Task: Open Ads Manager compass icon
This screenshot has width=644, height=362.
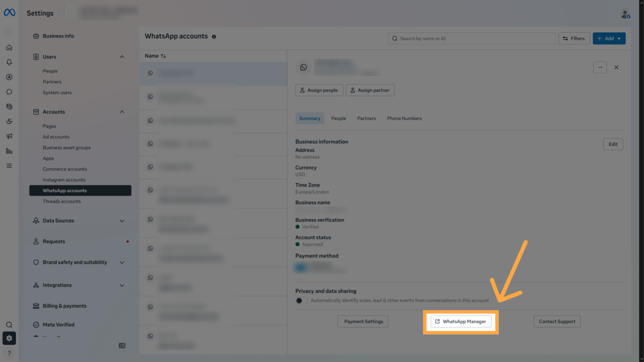Action: (x=9, y=77)
